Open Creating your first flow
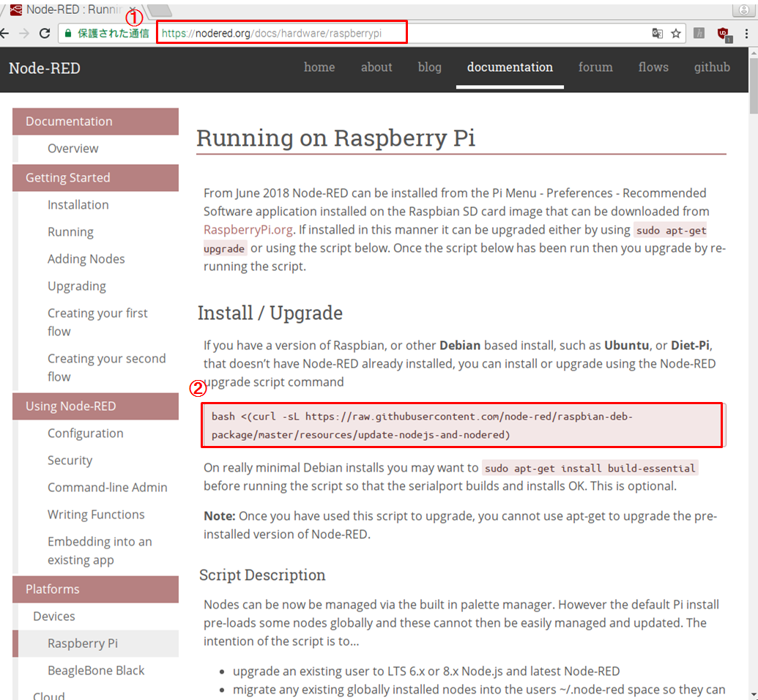 tap(97, 322)
